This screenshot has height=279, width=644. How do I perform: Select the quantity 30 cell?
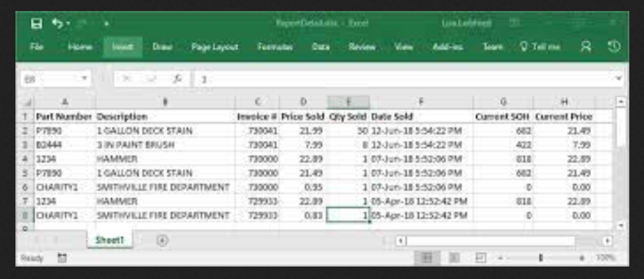pos(348,131)
